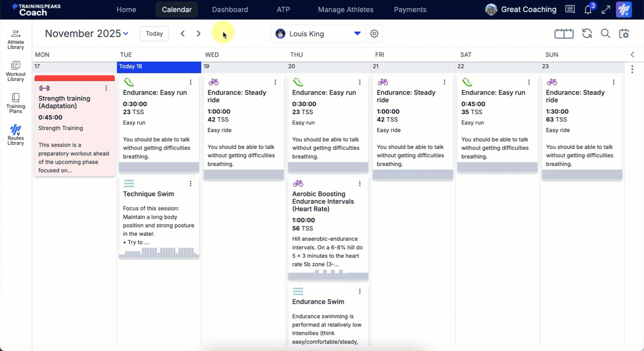The height and width of the screenshot is (351, 644).
Task: Open calendar settings icon at top right
Action: [x=624, y=34]
